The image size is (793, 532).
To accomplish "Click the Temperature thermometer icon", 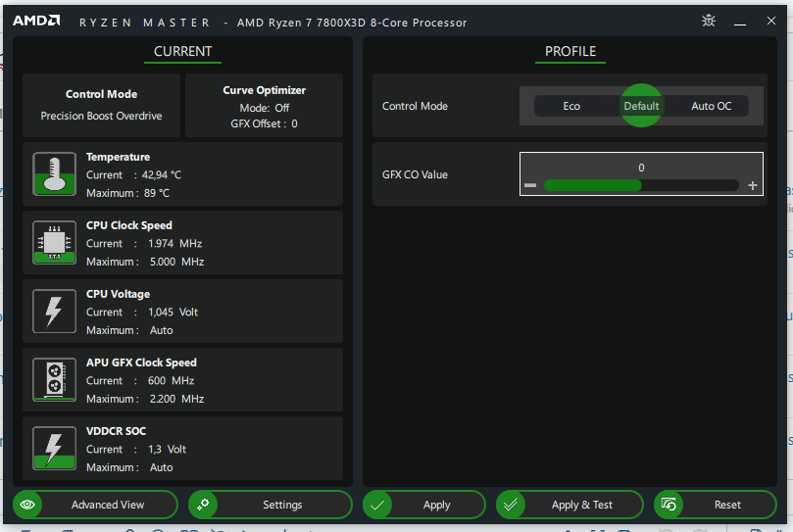I will (54, 174).
